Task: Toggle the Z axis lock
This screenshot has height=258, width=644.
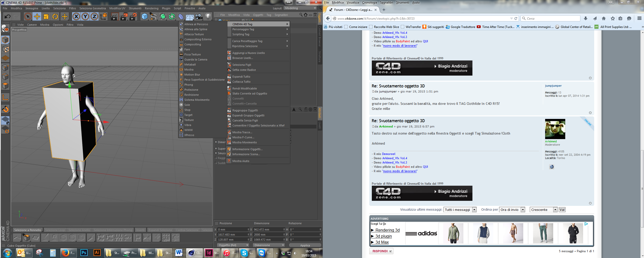Action: point(94,17)
